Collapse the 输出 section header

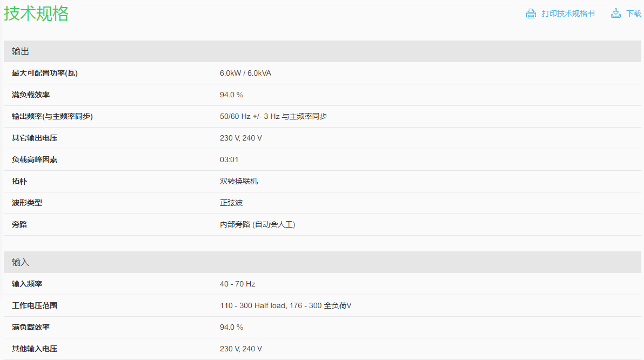pos(21,51)
